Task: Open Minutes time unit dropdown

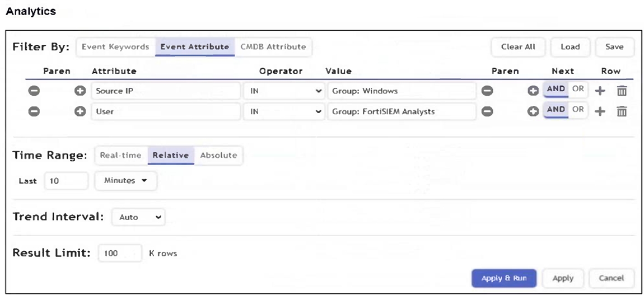Action: [x=126, y=181]
